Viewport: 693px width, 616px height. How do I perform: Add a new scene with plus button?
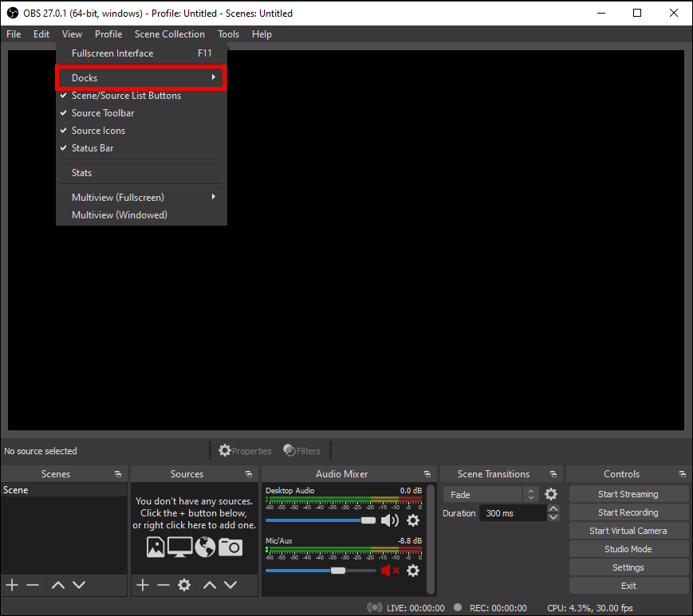pyautogui.click(x=12, y=585)
